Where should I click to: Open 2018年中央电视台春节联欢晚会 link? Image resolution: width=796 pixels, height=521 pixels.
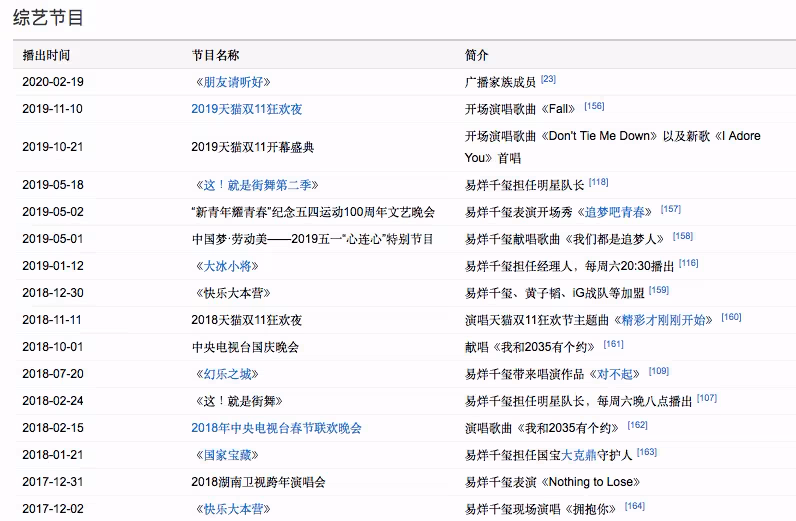click(276, 428)
